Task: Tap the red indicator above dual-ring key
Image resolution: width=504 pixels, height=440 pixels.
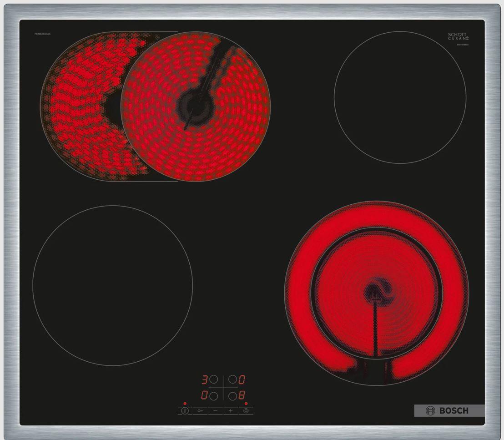Action: 246,403
